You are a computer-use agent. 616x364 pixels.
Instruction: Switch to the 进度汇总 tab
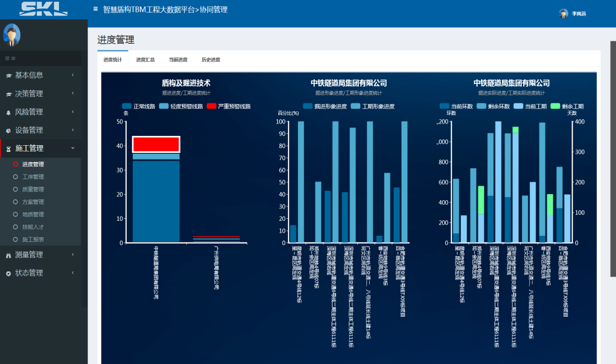[145, 60]
